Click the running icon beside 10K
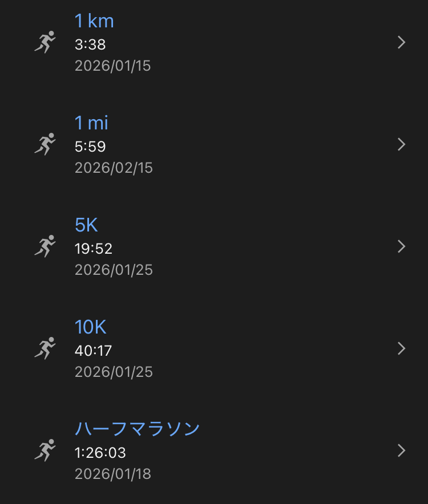The image size is (428, 504). click(45, 348)
